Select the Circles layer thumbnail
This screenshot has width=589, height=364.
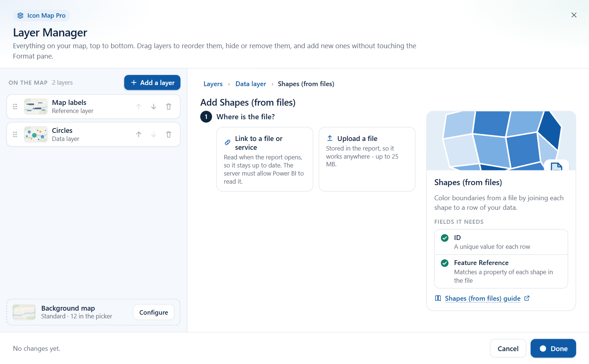[x=36, y=134]
